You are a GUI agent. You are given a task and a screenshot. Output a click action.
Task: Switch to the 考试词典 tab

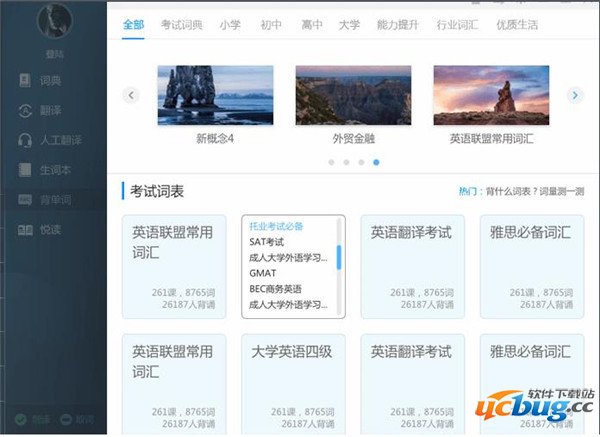coord(182,25)
